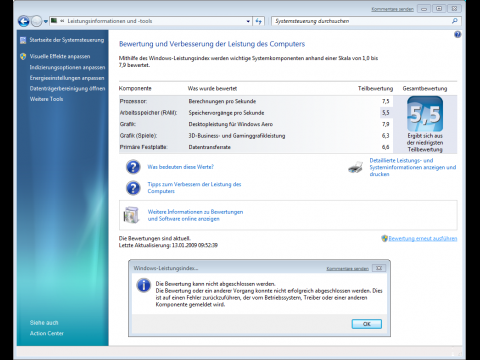
Task: Open Weitere Tools
Action: click(46, 99)
